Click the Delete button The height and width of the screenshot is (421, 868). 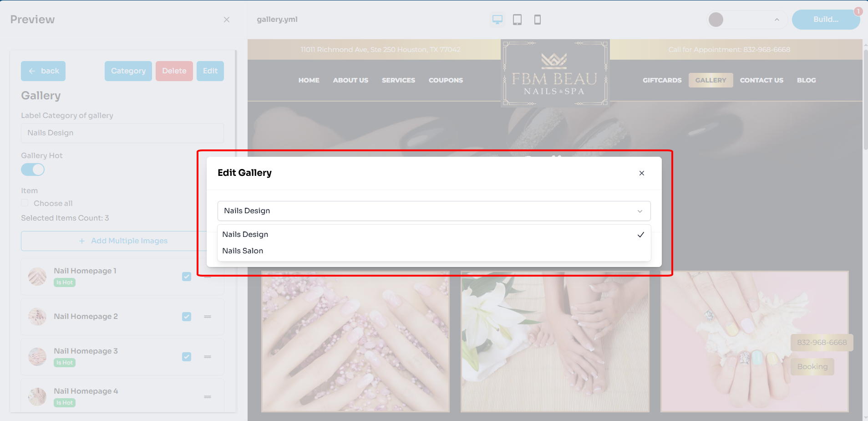(x=174, y=71)
